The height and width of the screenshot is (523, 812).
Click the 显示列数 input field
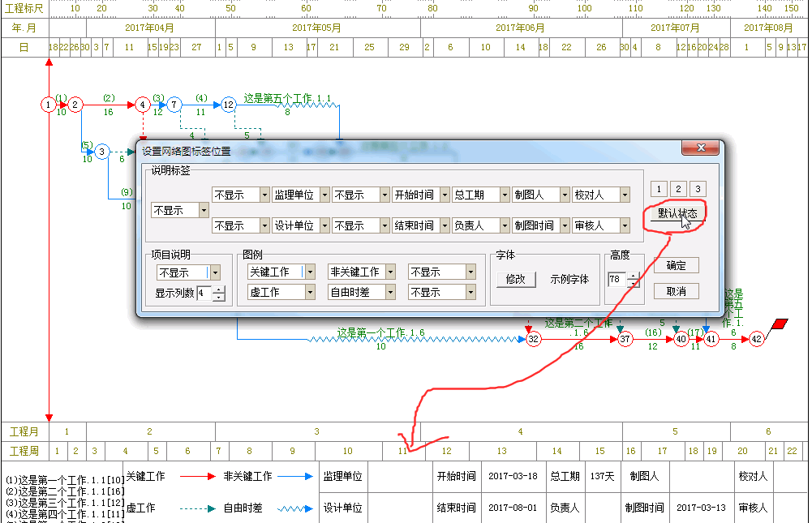(x=203, y=294)
